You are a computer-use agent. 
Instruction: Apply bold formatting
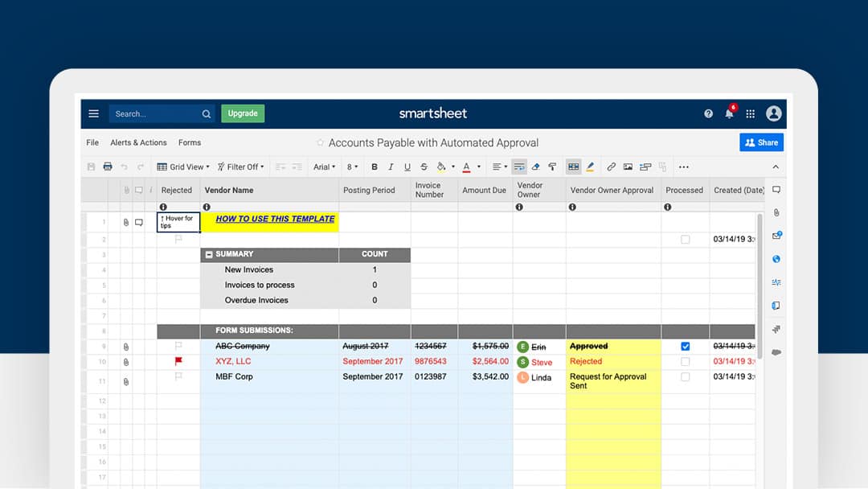coord(374,167)
